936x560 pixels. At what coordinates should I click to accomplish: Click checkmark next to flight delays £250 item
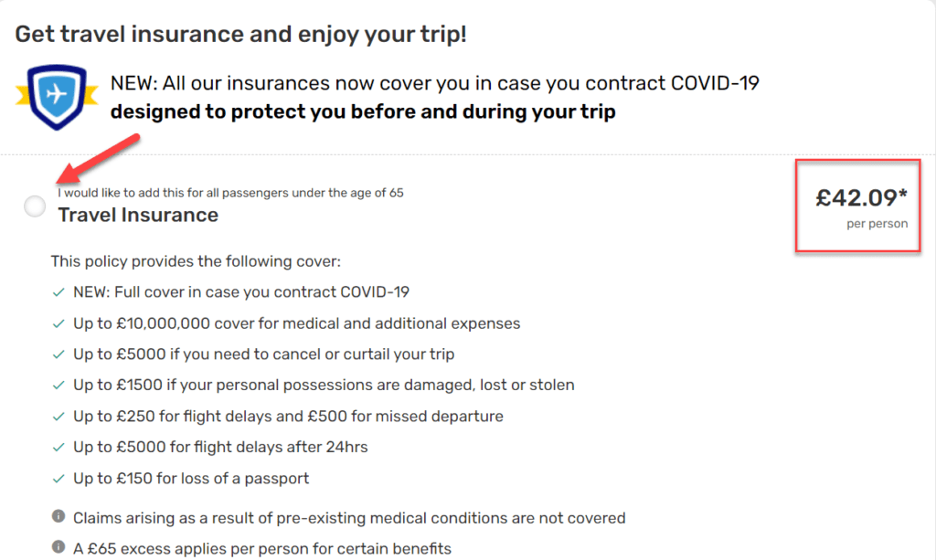click(x=58, y=417)
